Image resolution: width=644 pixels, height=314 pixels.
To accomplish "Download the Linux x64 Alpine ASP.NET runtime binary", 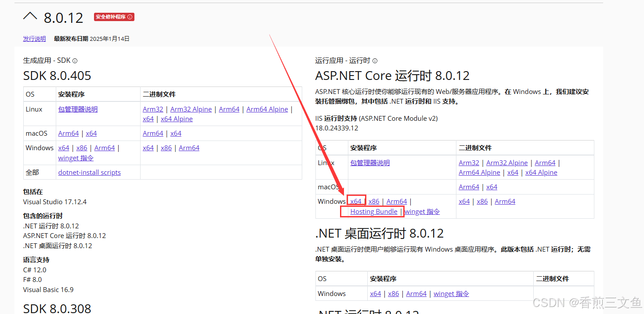I will click(541, 172).
